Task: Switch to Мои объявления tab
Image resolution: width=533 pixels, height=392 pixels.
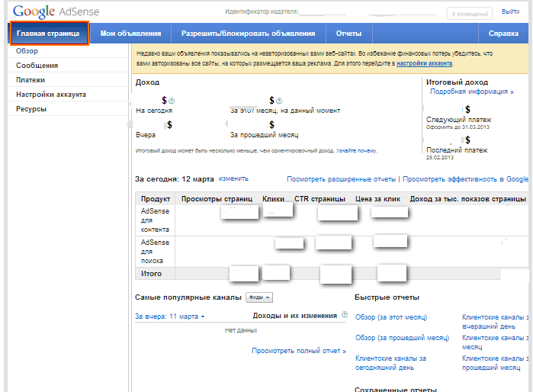Action: coord(130,34)
